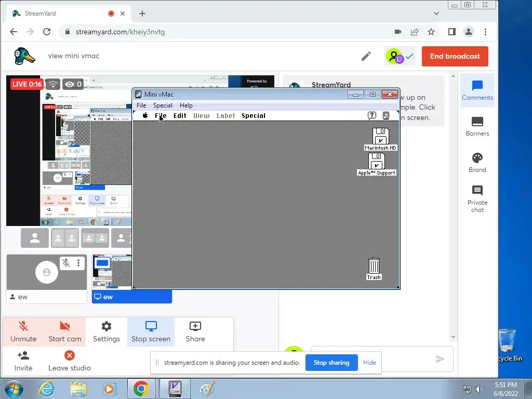Image resolution: width=532 pixels, height=399 pixels.
Task: Click the volume tray icon
Action: [x=480, y=389]
